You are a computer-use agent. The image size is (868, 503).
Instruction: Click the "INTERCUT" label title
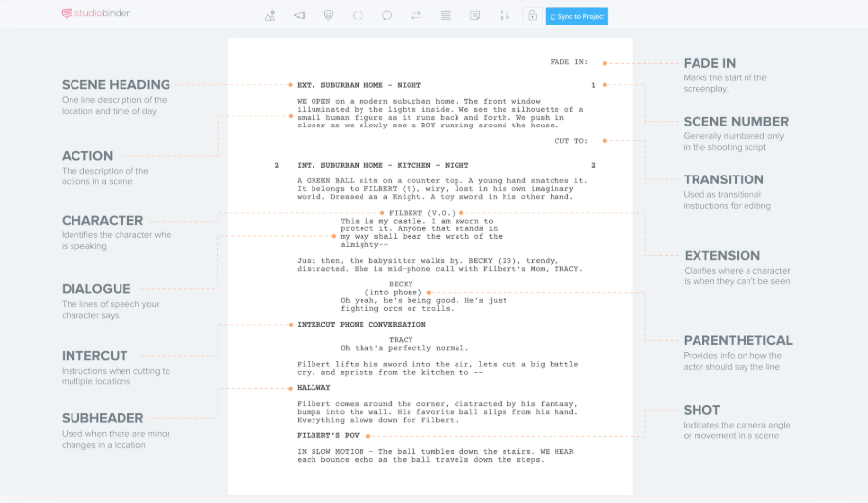[x=95, y=356]
